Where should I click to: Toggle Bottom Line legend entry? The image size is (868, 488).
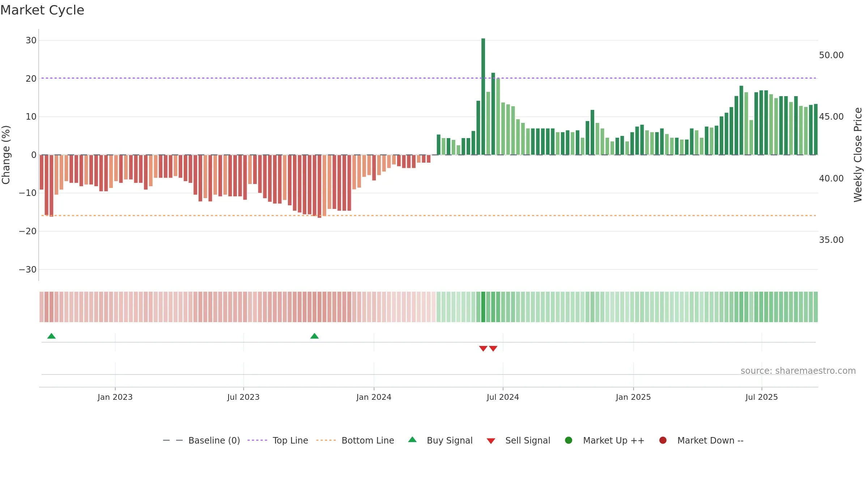click(355, 440)
